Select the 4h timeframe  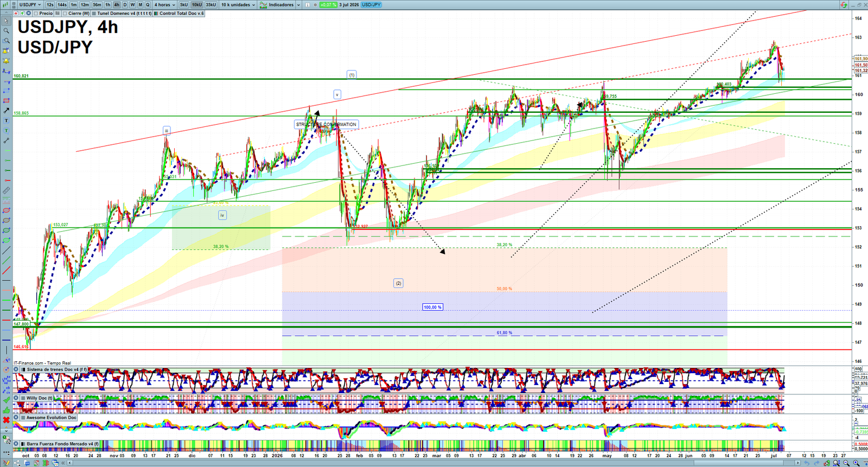click(117, 5)
